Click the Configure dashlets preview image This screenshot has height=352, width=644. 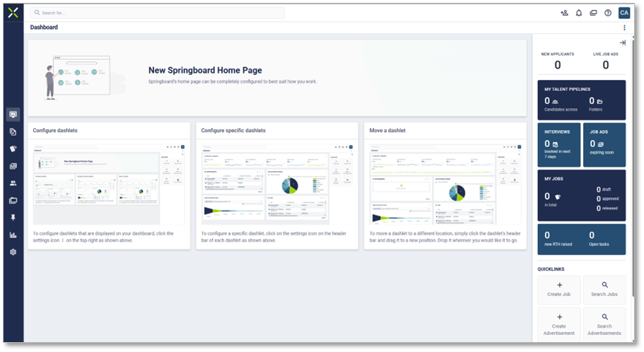(x=109, y=184)
